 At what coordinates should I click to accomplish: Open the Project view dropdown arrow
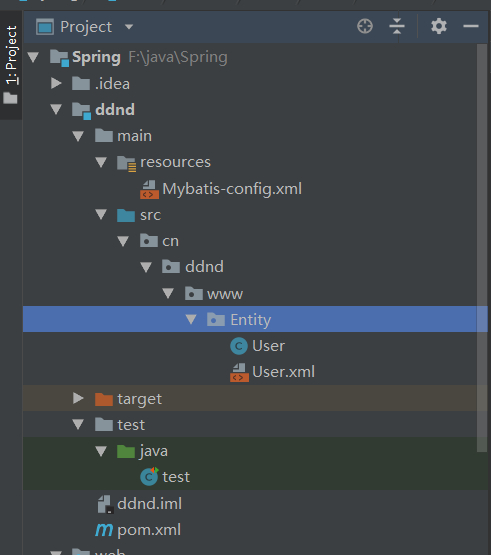pos(129,27)
